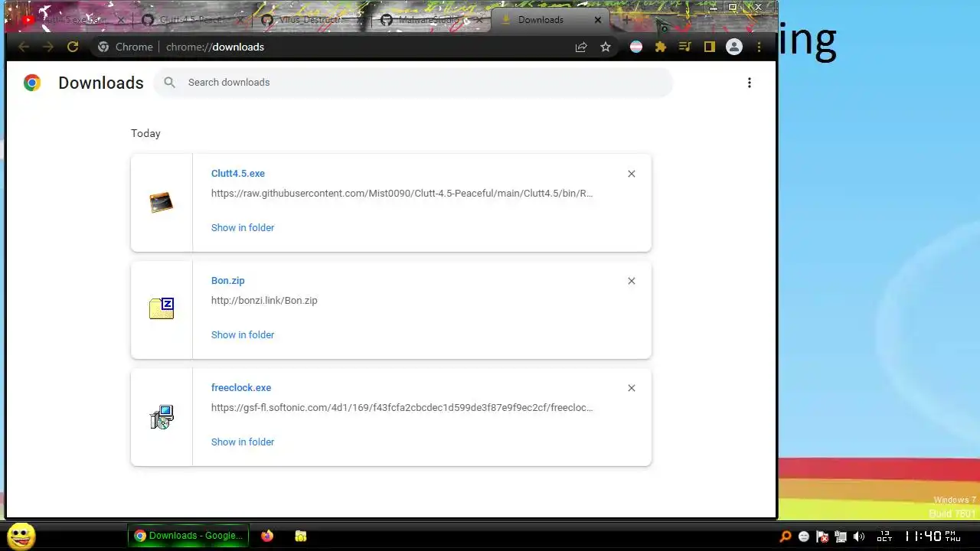Open the Bon.zip file link

click(228, 281)
